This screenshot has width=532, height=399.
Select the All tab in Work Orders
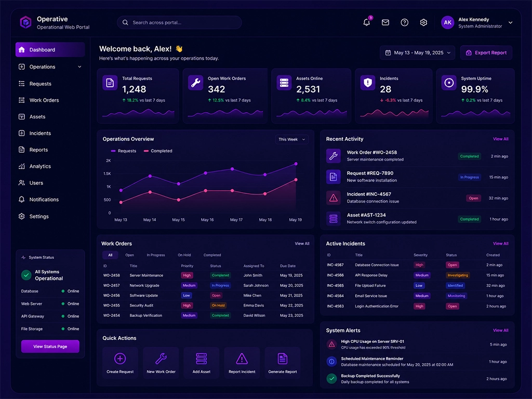pos(110,255)
